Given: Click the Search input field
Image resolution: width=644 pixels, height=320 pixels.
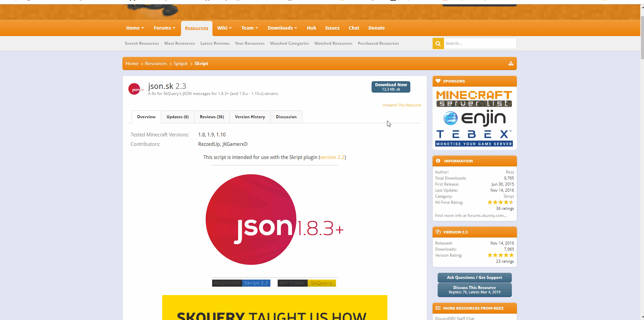Looking at the screenshot, I should [480, 43].
